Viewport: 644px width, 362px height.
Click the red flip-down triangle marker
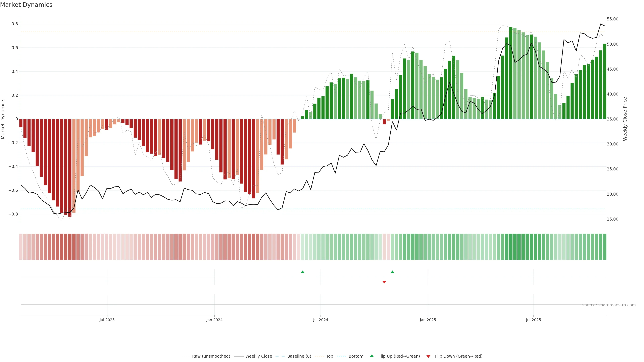tap(384, 282)
